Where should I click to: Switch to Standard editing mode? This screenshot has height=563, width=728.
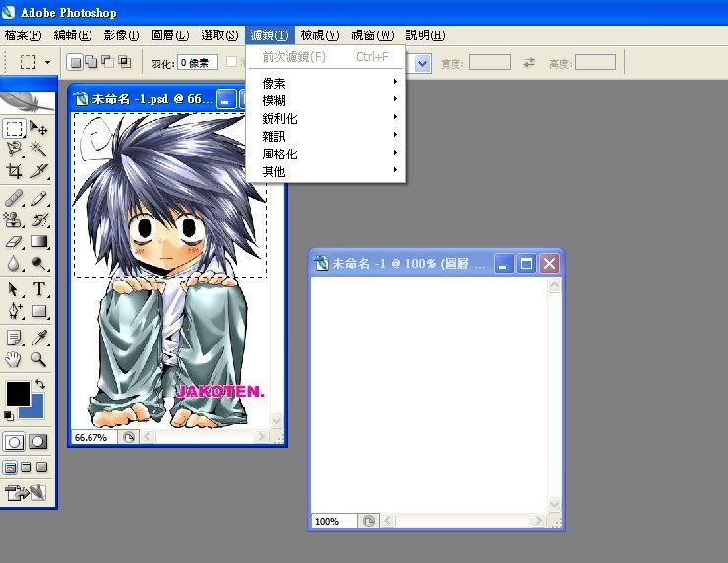(x=14, y=442)
